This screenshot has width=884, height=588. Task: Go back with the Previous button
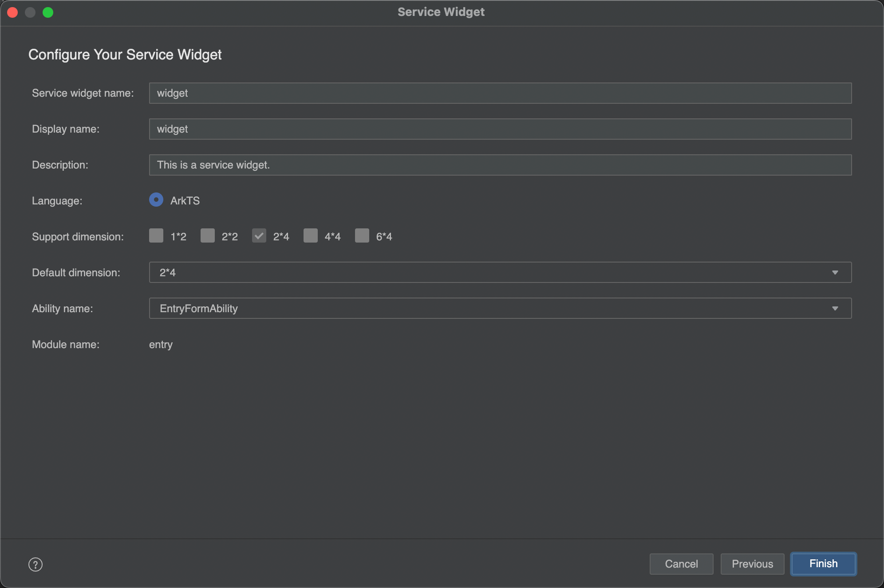coord(752,564)
